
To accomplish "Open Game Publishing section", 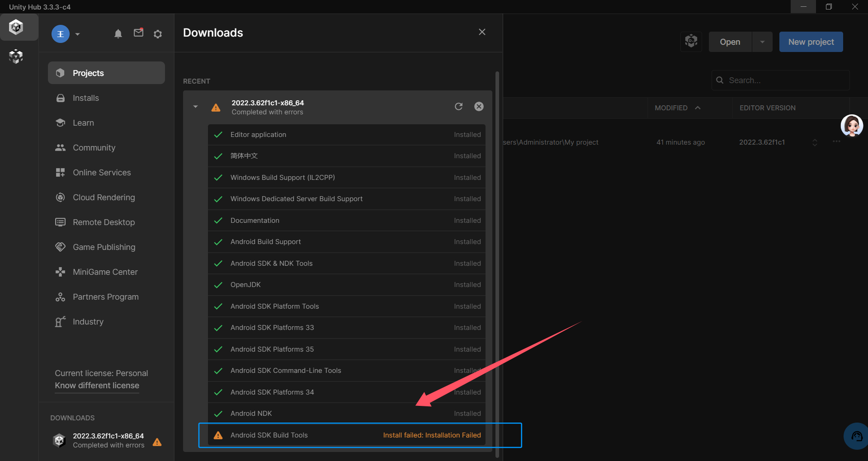I will point(106,247).
